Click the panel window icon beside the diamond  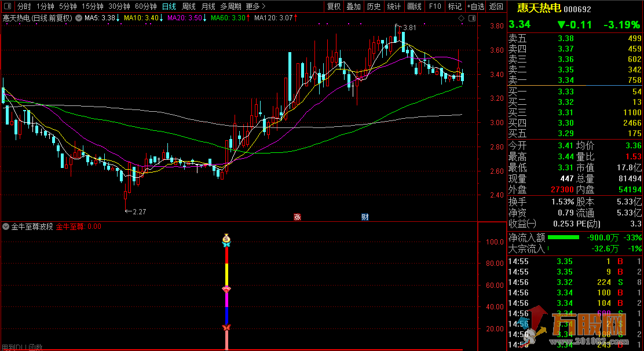pyautogui.click(x=472, y=18)
